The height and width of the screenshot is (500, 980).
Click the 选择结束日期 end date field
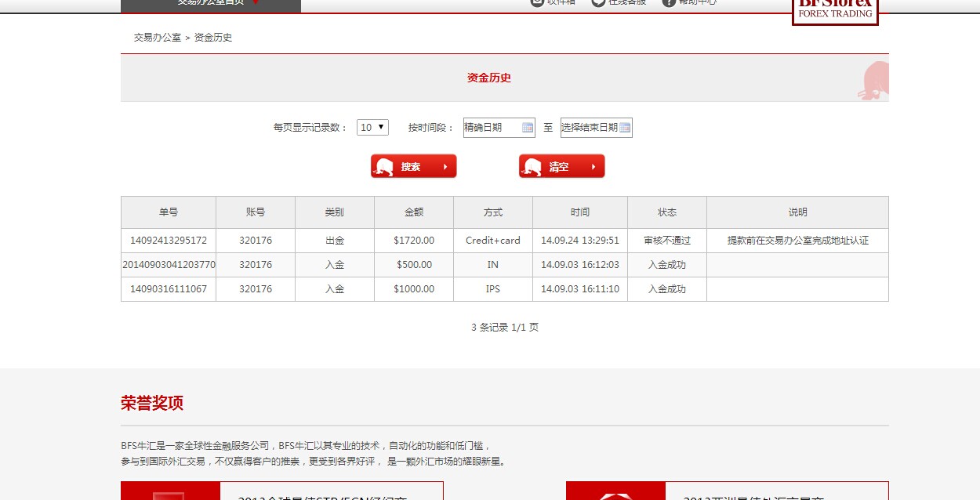(589, 128)
